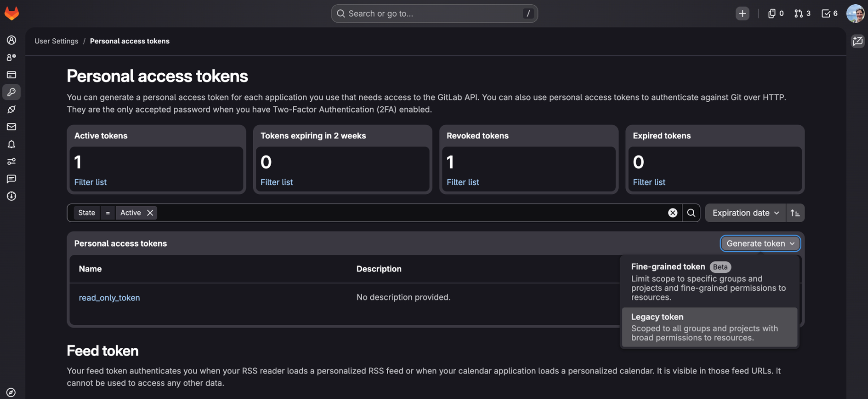
Task: Click Filter list under Tokens expiring in 2 weeks
Action: (x=277, y=182)
